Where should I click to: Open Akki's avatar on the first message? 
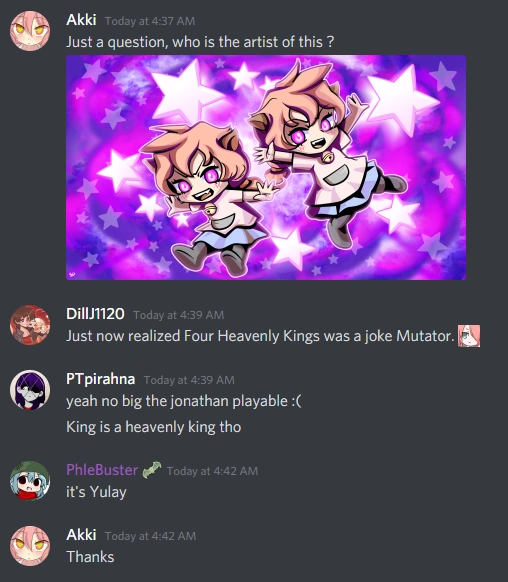coord(30,30)
